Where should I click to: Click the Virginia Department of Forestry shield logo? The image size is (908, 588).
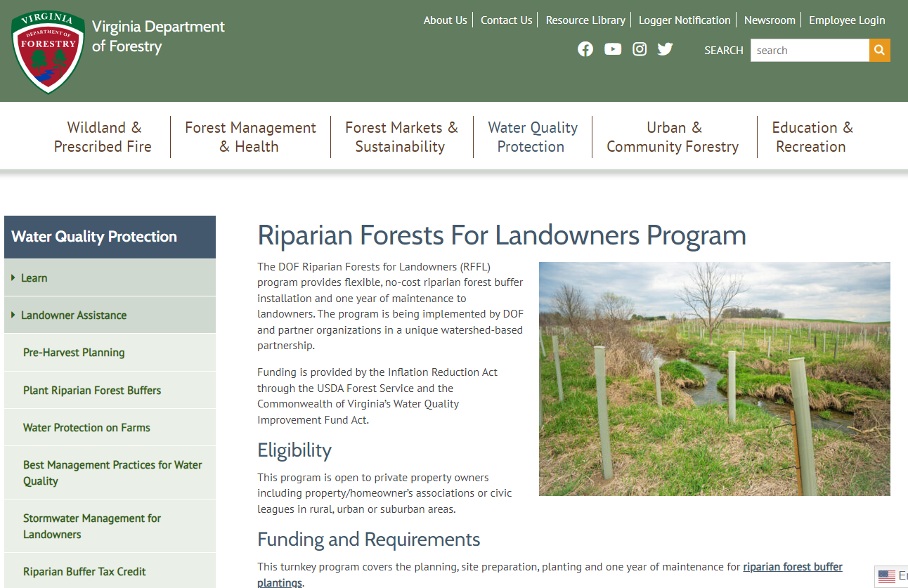point(47,51)
